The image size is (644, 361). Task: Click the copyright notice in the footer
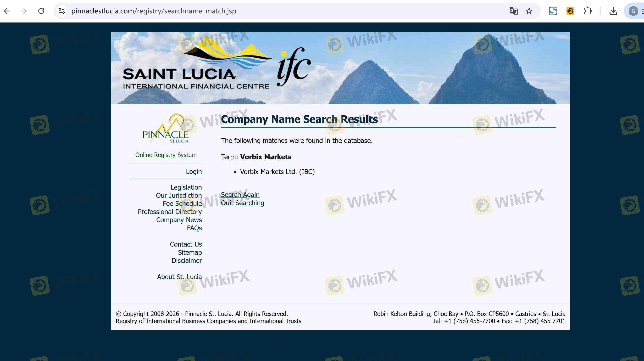pyautogui.click(x=202, y=314)
